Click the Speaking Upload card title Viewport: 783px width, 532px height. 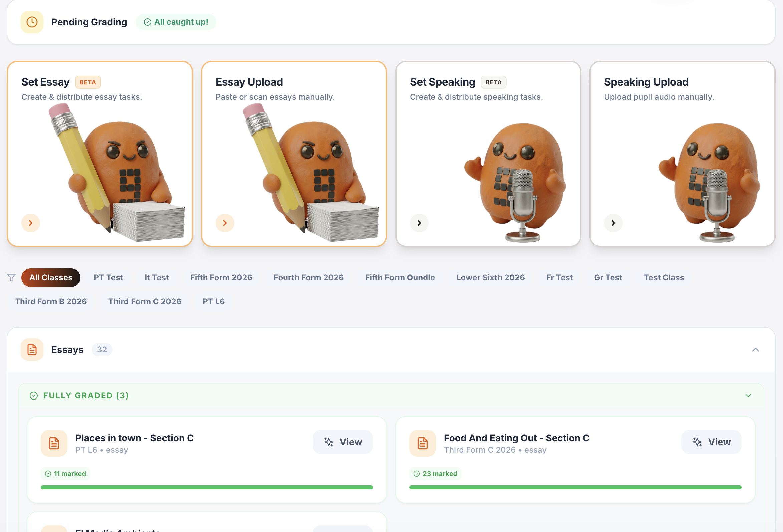click(x=646, y=82)
